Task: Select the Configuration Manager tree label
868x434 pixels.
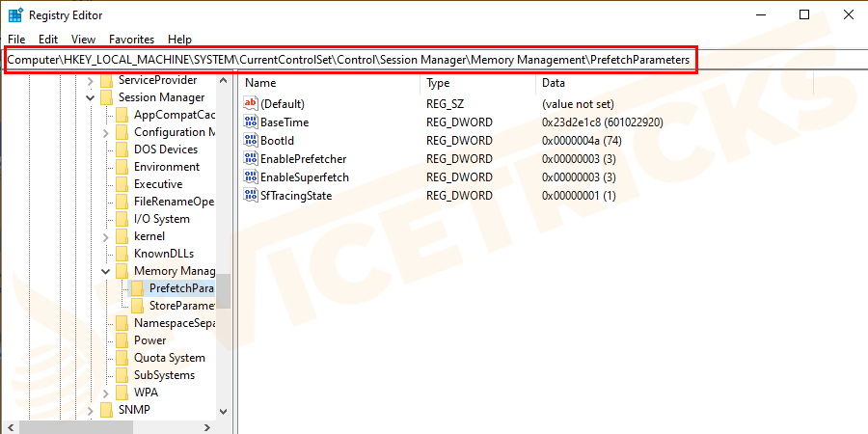Action: pyautogui.click(x=174, y=132)
